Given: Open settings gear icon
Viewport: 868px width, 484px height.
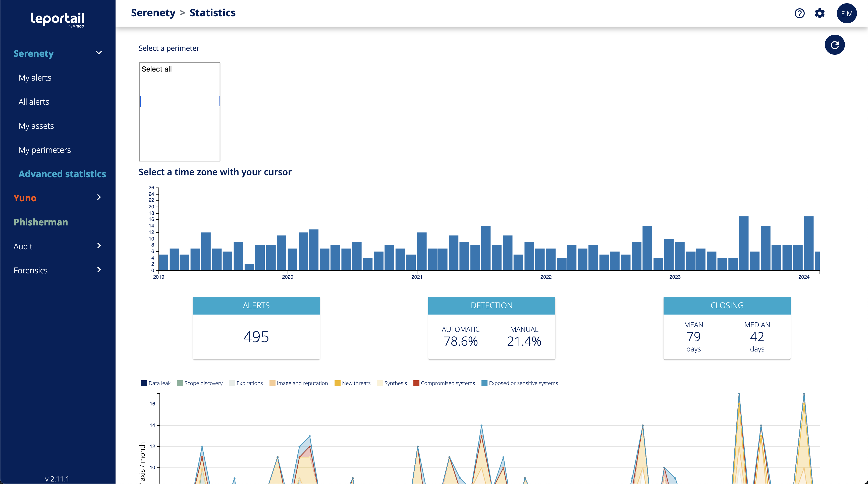Looking at the screenshot, I should [x=820, y=13].
